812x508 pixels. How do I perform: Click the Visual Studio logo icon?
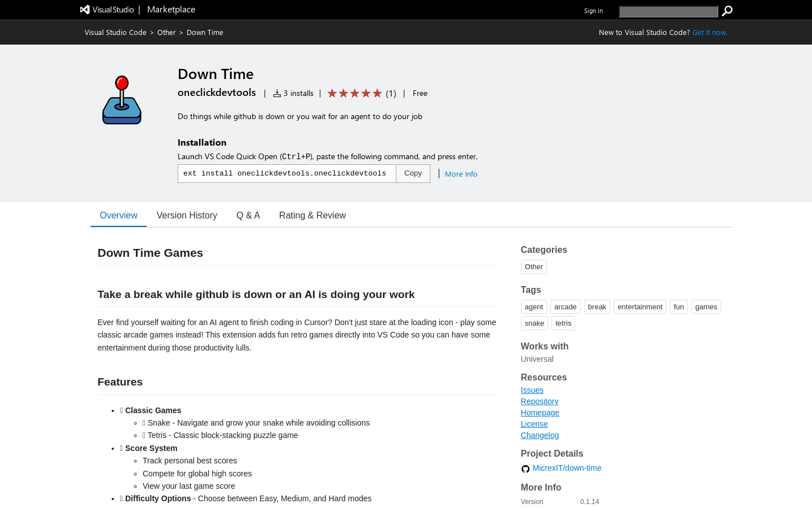85,10
